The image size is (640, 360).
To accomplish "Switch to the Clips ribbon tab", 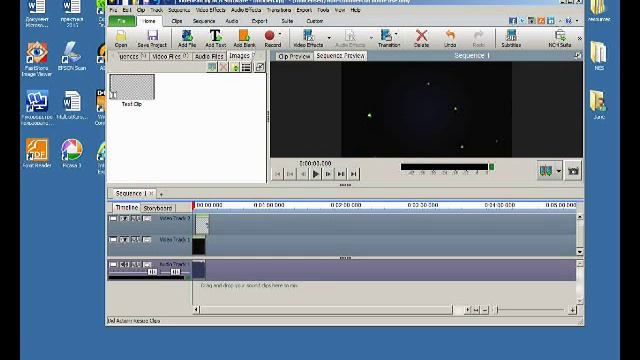I will tap(177, 21).
